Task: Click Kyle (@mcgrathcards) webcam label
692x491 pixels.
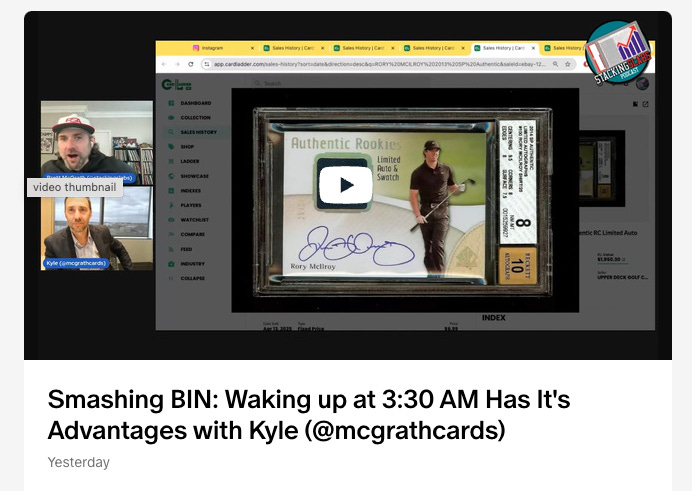Action: click(76, 263)
